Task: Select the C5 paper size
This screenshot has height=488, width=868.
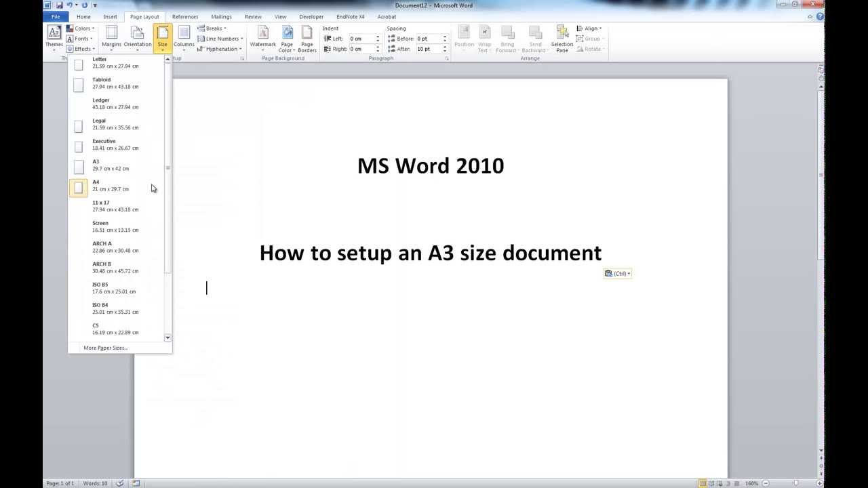Action: [117, 329]
